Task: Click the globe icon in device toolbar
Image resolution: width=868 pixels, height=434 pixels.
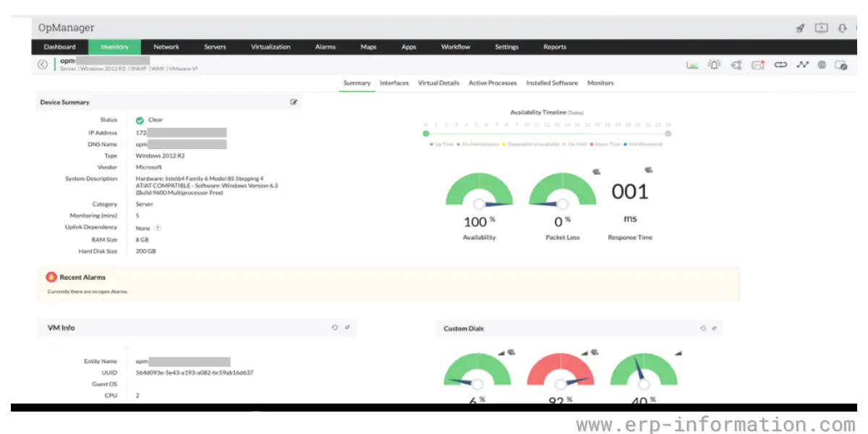Action: click(x=822, y=65)
